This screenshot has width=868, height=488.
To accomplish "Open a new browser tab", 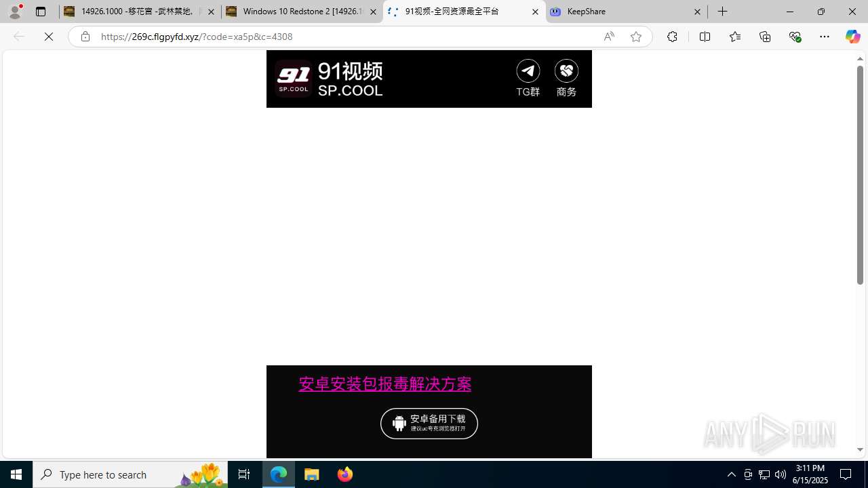I will pyautogui.click(x=723, y=12).
